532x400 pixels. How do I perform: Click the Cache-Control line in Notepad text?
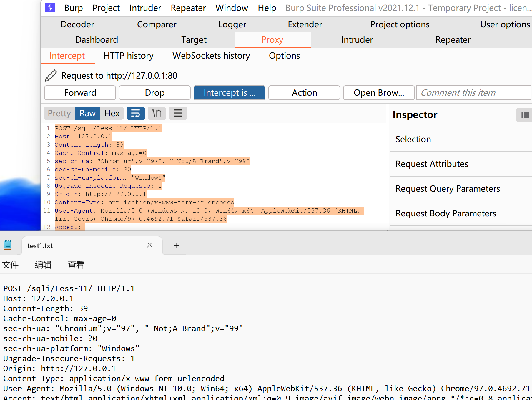pos(60,318)
